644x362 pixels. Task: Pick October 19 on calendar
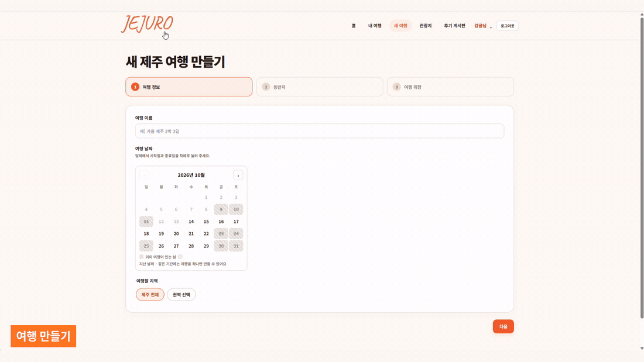(x=161, y=233)
